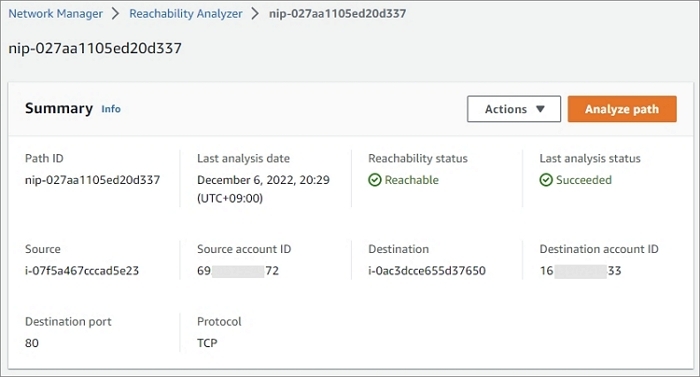This screenshot has width=700, height=377.
Task: Click the Reachable status text
Action: point(412,180)
